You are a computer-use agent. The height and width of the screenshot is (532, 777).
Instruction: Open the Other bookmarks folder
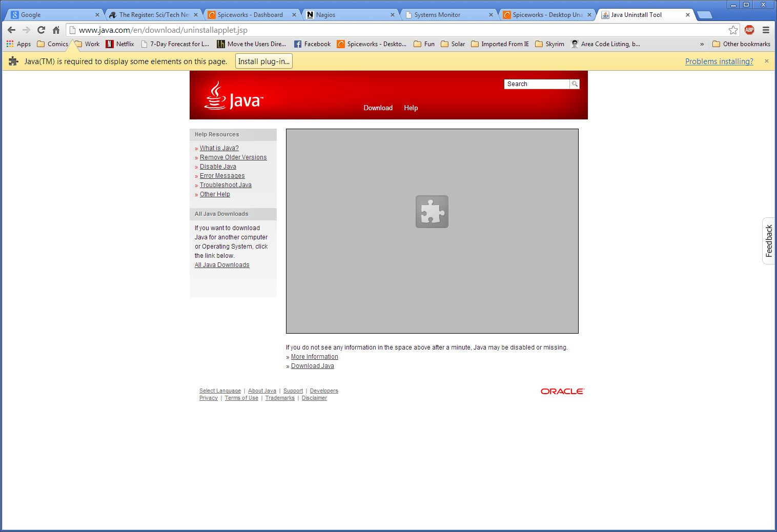click(x=741, y=44)
